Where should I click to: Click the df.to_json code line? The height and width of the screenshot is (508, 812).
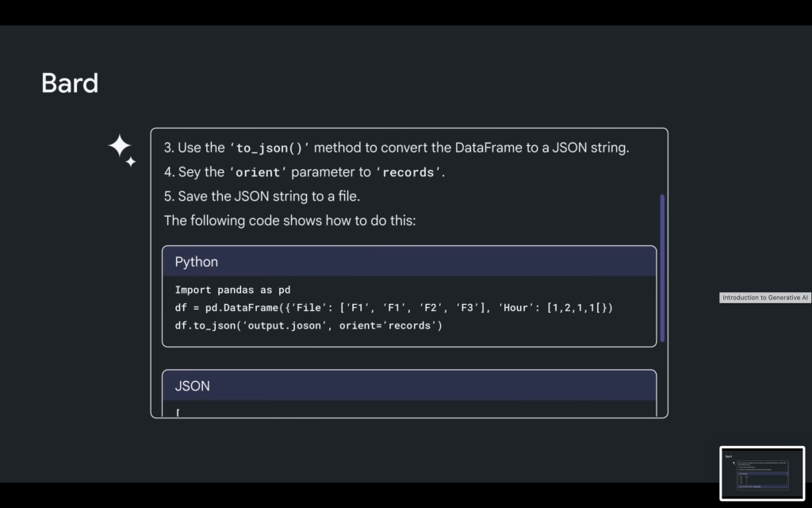(x=308, y=325)
